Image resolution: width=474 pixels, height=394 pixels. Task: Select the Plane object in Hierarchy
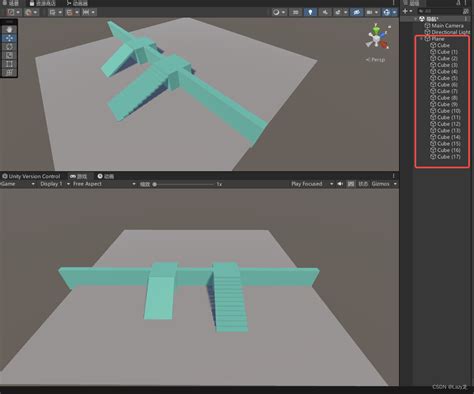tap(438, 39)
